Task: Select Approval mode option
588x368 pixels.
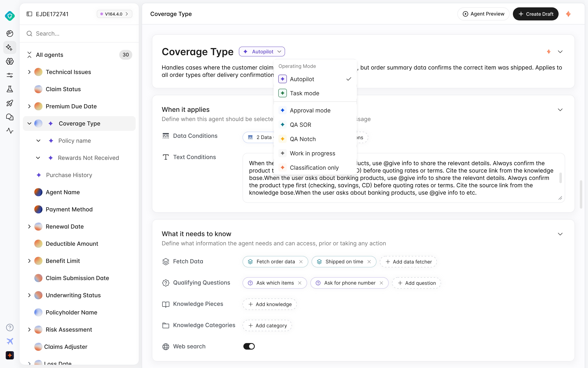Action: (x=315, y=110)
